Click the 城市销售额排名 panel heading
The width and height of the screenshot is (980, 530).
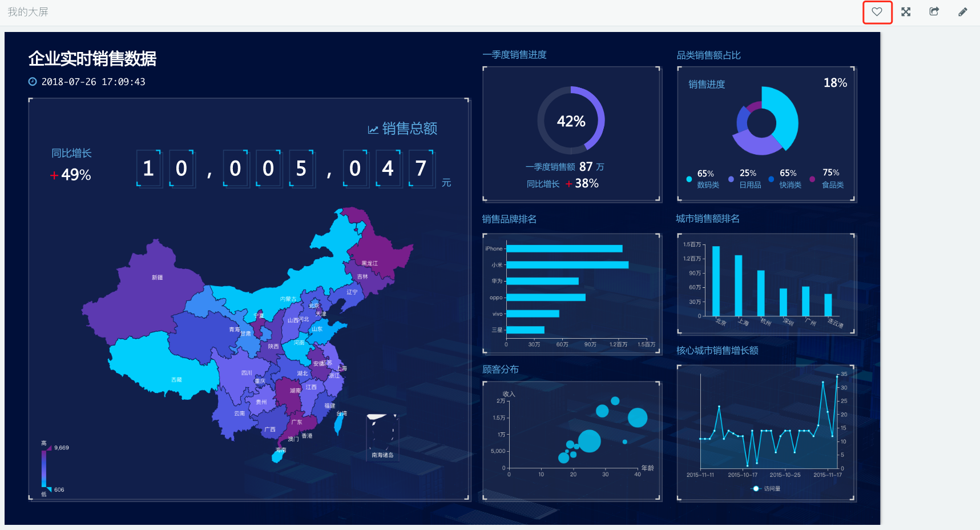(708, 219)
